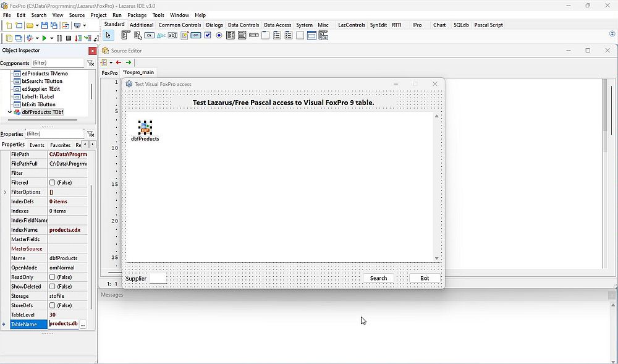618x364 pixels.
Task: Jump forward with green arrow in Source Editor
Action: pos(129,62)
